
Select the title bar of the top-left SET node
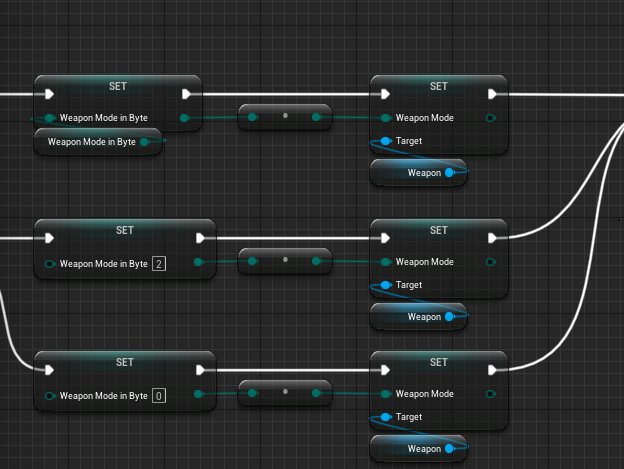point(117,85)
